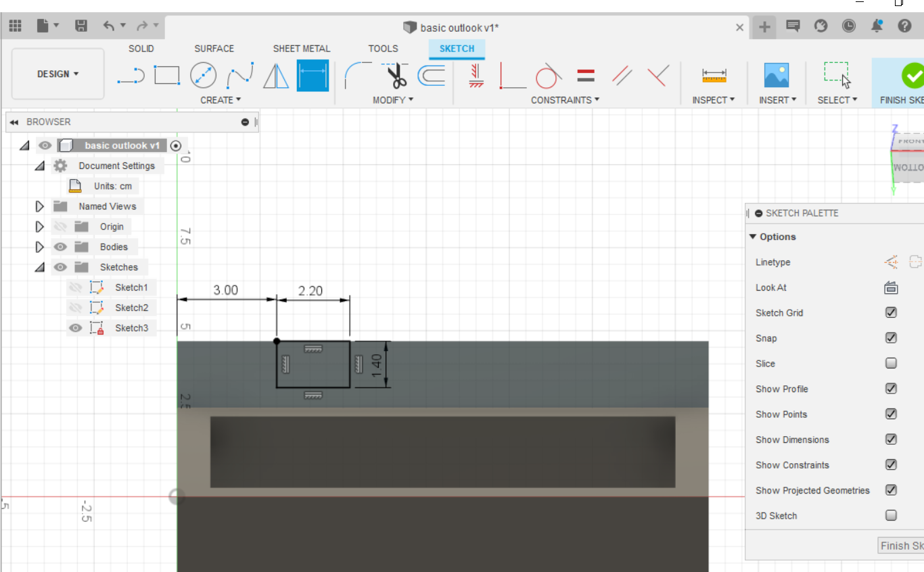Activate the Fit Point Spline tool

[x=240, y=76]
